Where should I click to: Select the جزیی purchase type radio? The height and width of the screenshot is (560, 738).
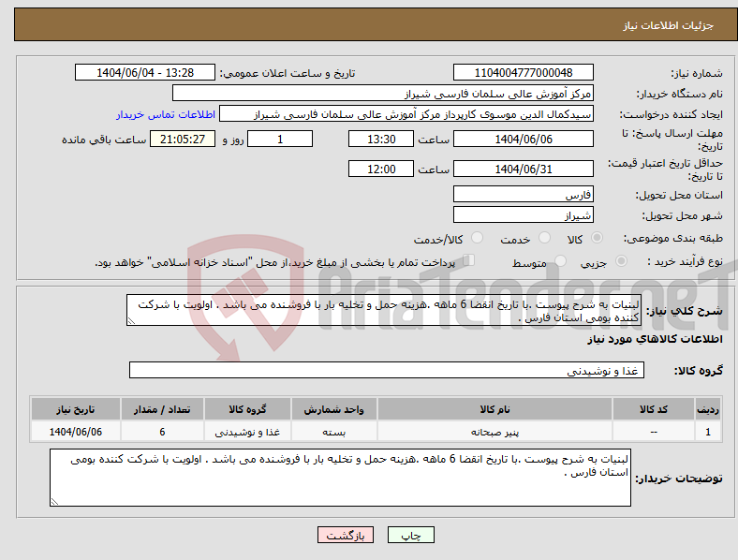(x=621, y=261)
